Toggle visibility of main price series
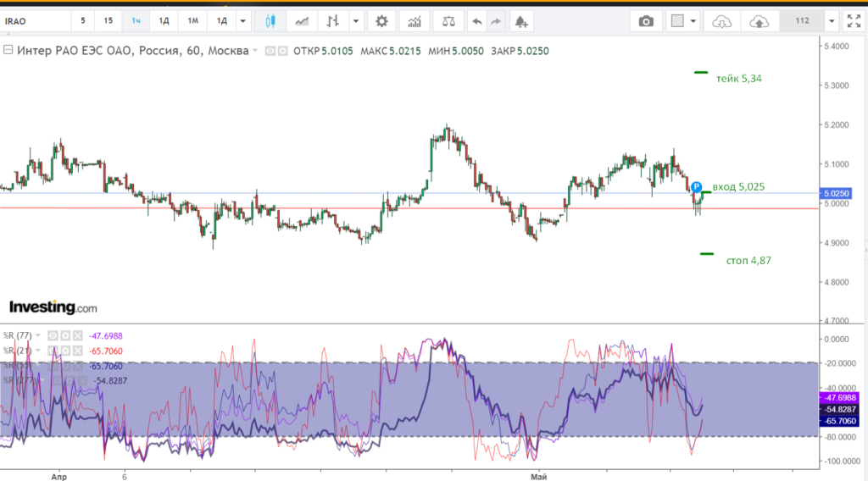 (271, 51)
